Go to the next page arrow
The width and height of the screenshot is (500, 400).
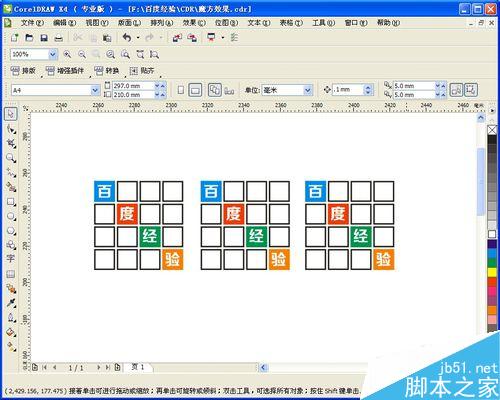98,367
